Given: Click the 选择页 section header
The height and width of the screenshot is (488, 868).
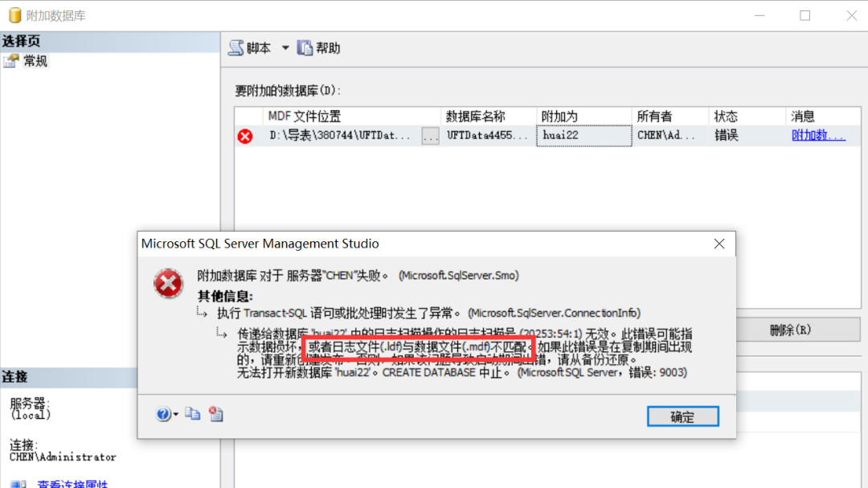Looking at the screenshot, I should pos(109,42).
